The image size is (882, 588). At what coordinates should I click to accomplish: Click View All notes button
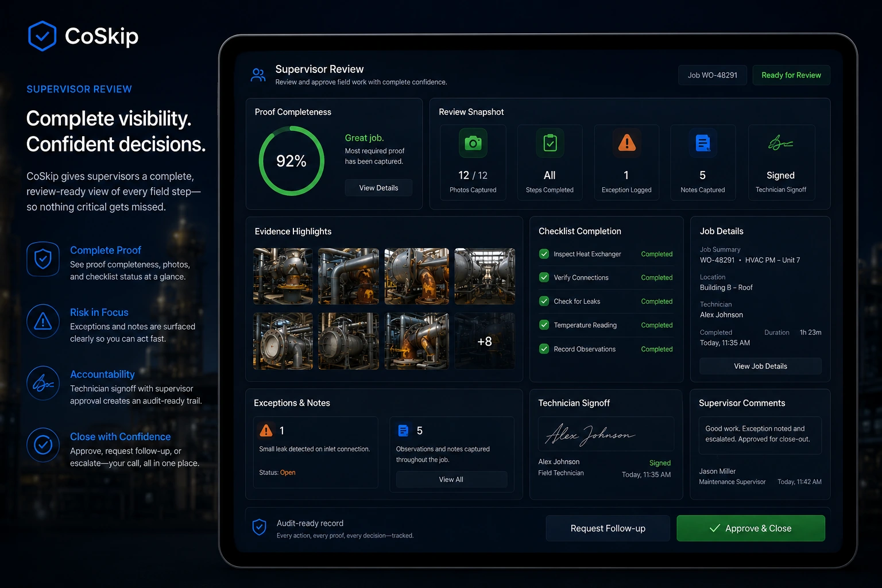coord(451,479)
